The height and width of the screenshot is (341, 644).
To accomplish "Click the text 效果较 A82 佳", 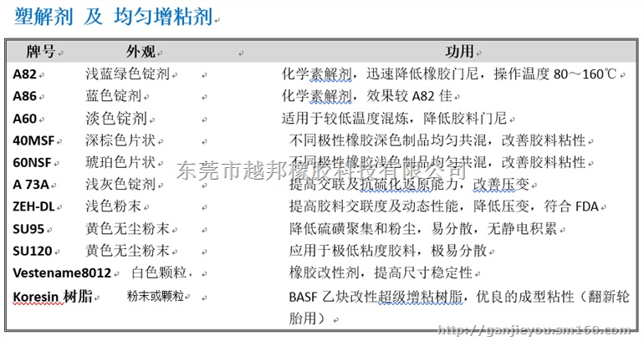I will tap(409, 96).
